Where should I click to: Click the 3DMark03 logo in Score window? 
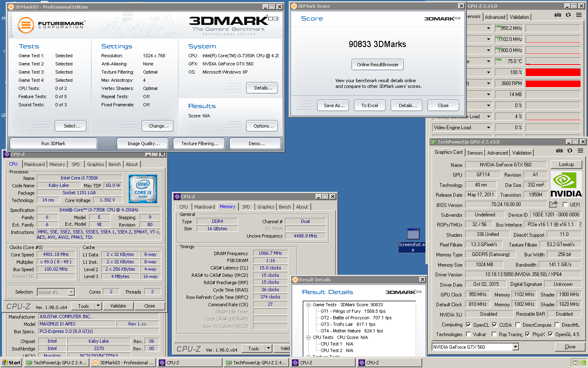442,18
